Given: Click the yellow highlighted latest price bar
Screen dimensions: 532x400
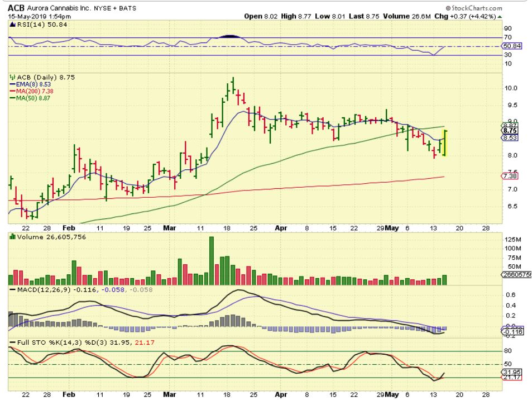Looking at the screenshot, I should coord(445,143).
